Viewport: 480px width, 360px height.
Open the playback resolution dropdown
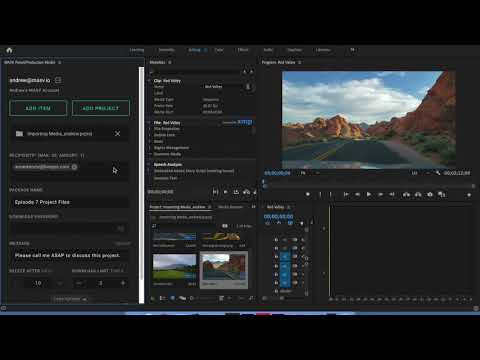point(420,173)
